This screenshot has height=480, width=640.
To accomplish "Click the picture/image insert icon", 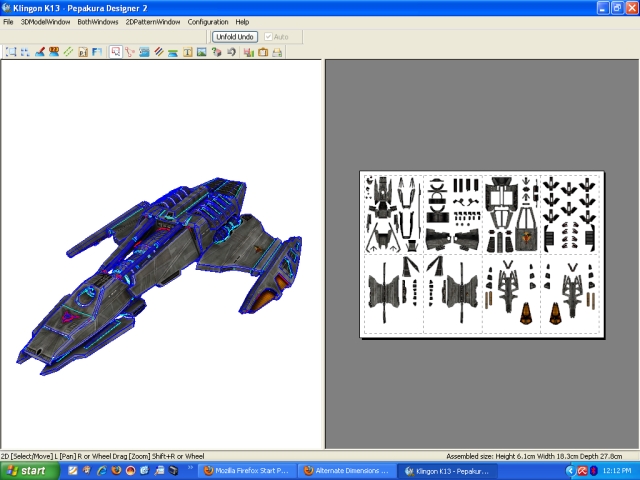I will click(202, 52).
